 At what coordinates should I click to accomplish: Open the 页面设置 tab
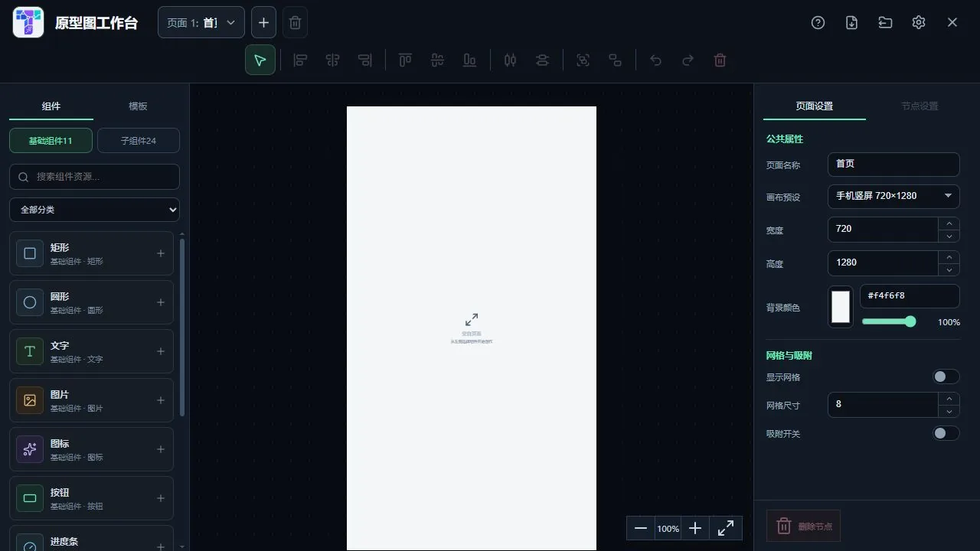(x=815, y=106)
